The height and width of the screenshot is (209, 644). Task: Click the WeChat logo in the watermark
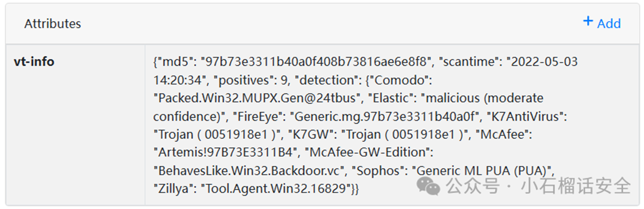pyautogui.click(x=428, y=186)
